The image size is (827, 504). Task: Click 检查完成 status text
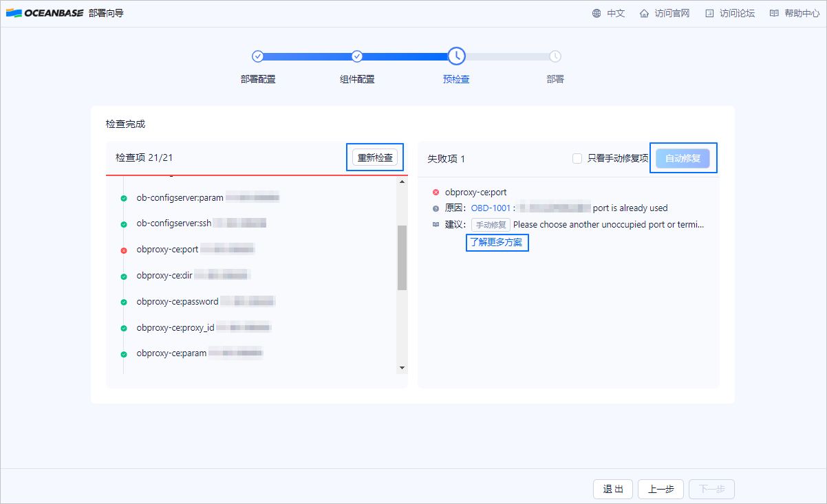coord(125,124)
